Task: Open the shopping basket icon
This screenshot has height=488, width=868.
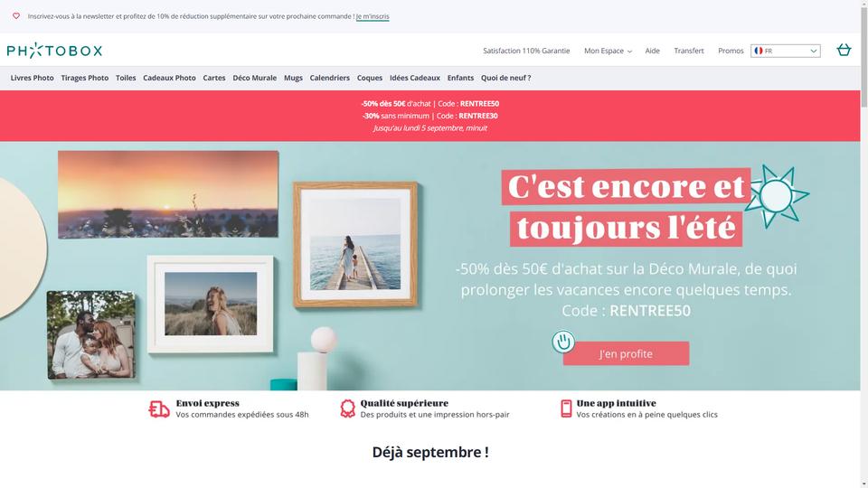Action: tap(844, 50)
